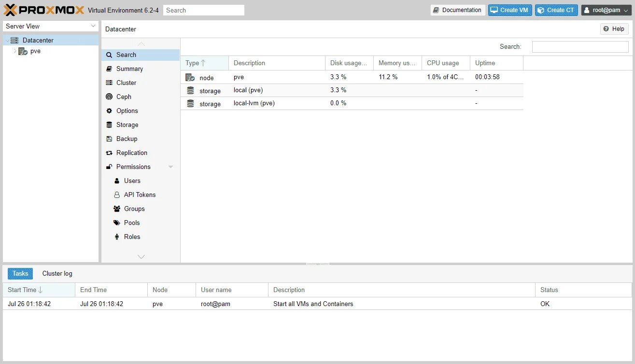Click the Replication arrows icon
Image resolution: width=635 pixels, height=364 pixels.
[109, 153]
